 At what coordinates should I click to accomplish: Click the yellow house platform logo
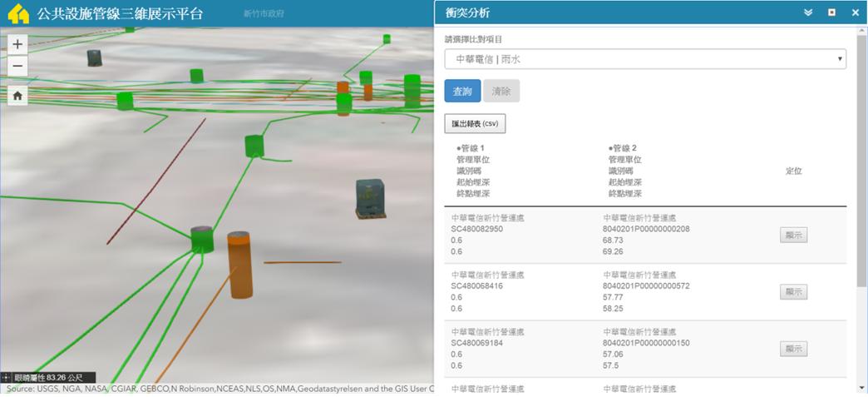(x=18, y=14)
